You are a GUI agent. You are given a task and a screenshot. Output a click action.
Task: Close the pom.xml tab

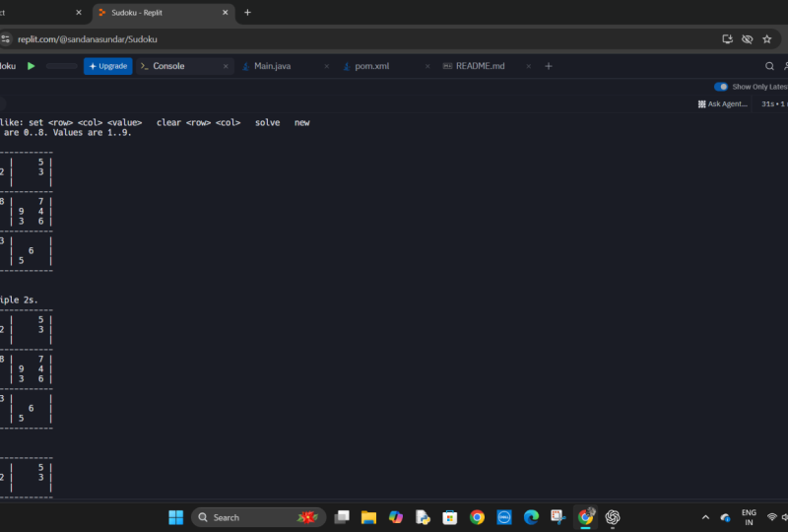tap(427, 66)
